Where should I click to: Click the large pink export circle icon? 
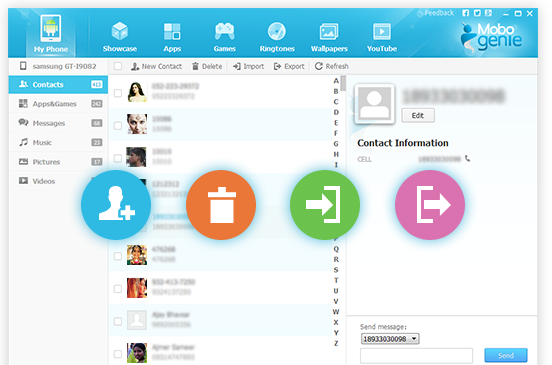(430, 205)
